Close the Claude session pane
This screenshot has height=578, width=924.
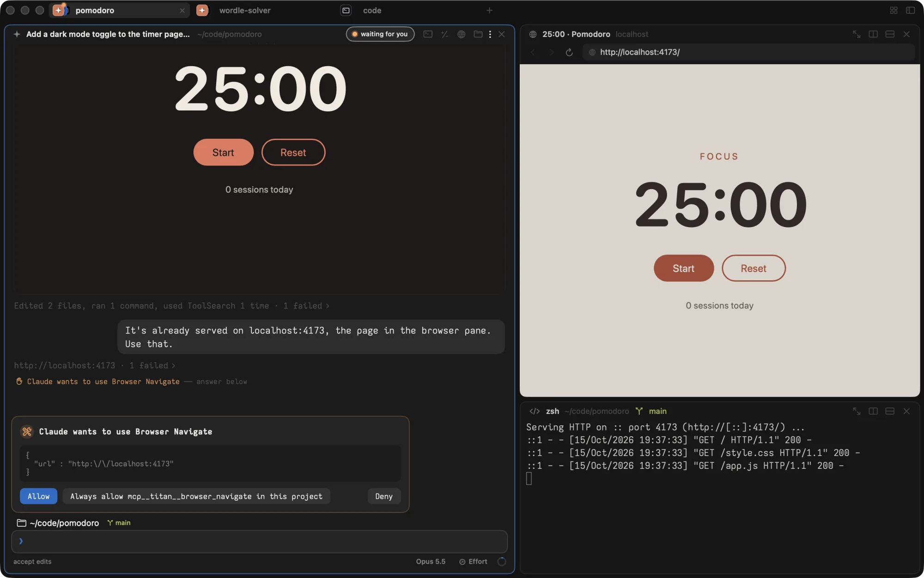pyautogui.click(x=502, y=34)
